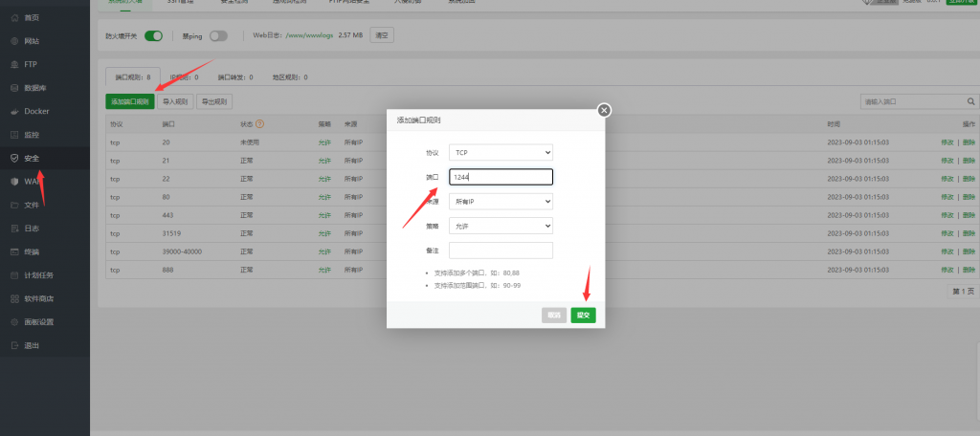The height and width of the screenshot is (436, 980).
Task: Switch to the 地区规则: 0 tab
Action: click(x=290, y=77)
